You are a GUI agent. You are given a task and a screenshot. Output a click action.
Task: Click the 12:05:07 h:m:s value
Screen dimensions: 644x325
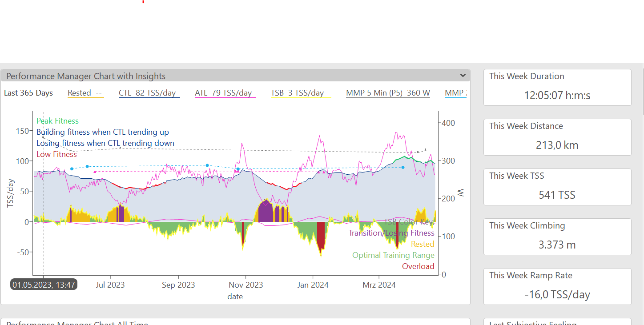pos(557,95)
